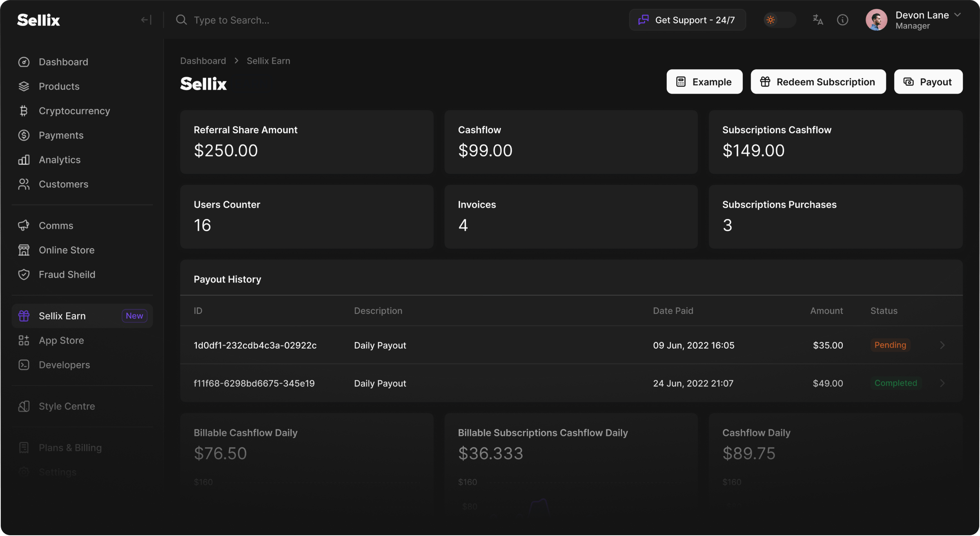Select Sellix Earn menu item
980x536 pixels.
(62, 316)
